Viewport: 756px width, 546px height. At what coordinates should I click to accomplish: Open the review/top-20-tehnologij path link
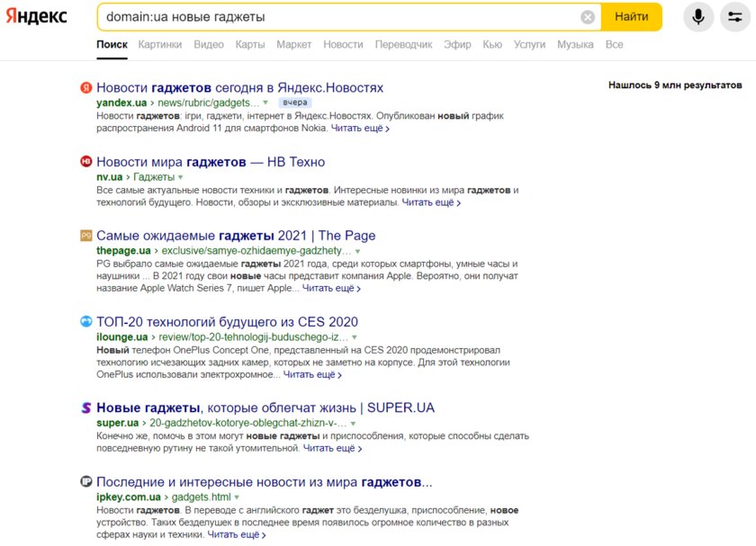pyautogui.click(x=253, y=336)
